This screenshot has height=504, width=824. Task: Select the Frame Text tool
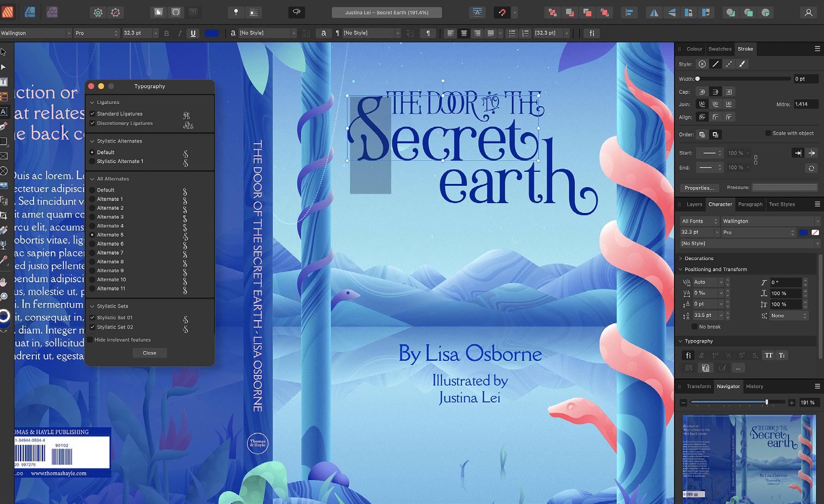click(4, 82)
